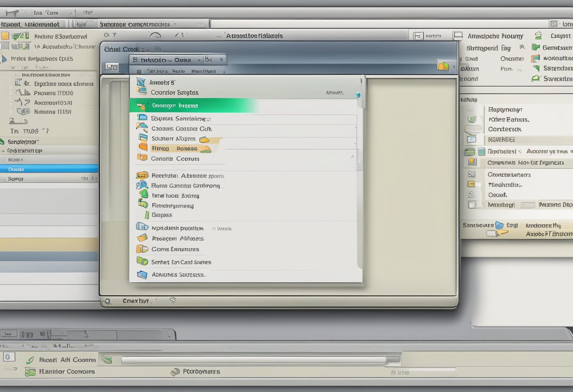Screen dimensions: 573x392
Task: Collapse the Coiseaninog section arrow
Action: 3,151
